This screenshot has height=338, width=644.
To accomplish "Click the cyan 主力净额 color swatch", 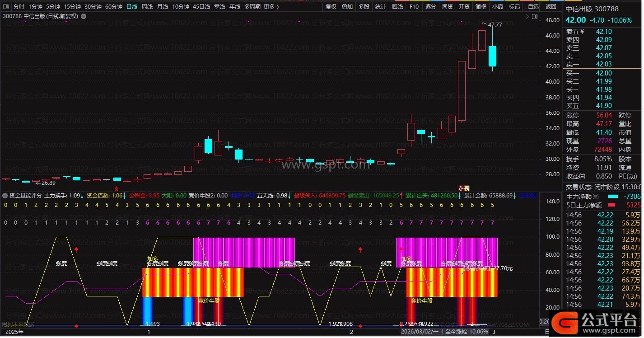I will (x=613, y=197).
